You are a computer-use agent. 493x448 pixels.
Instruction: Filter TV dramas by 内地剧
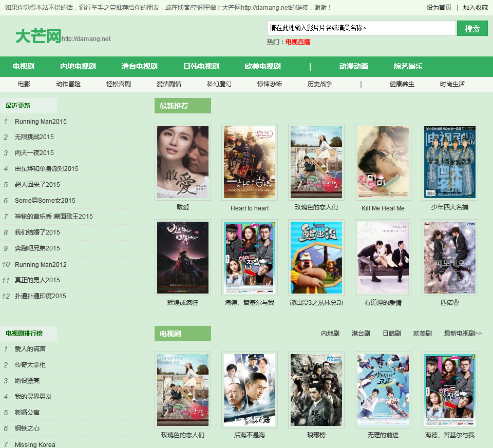click(330, 334)
